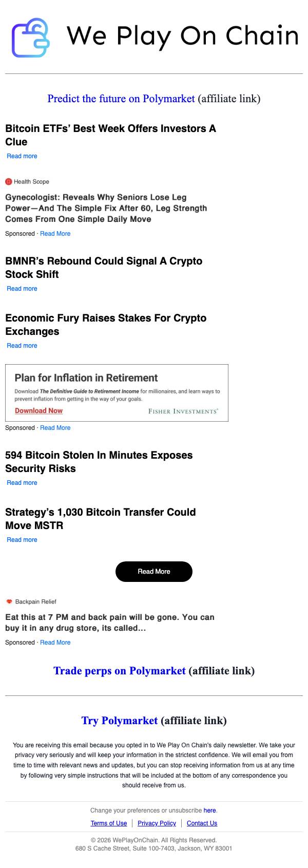308x868 pixels.
Task: Click Download Now in the Fisher ad
Action: [x=38, y=410]
